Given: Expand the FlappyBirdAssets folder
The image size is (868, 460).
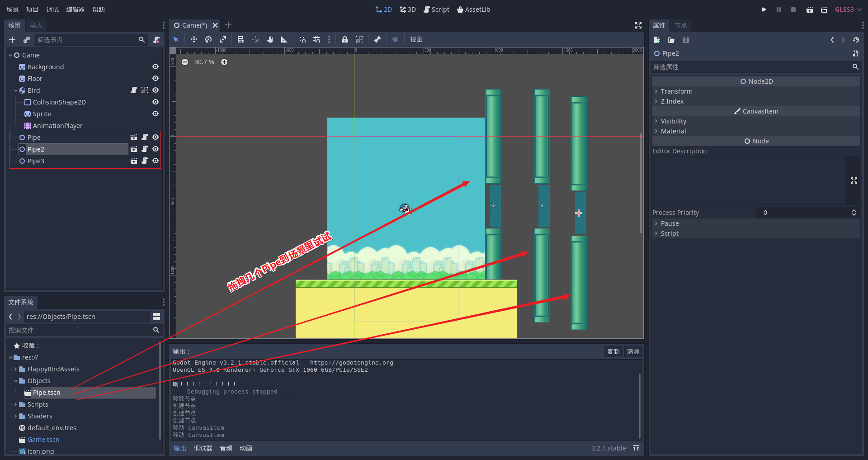Looking at the screenshot, I should pyautogui.click(x=16, y=369).
